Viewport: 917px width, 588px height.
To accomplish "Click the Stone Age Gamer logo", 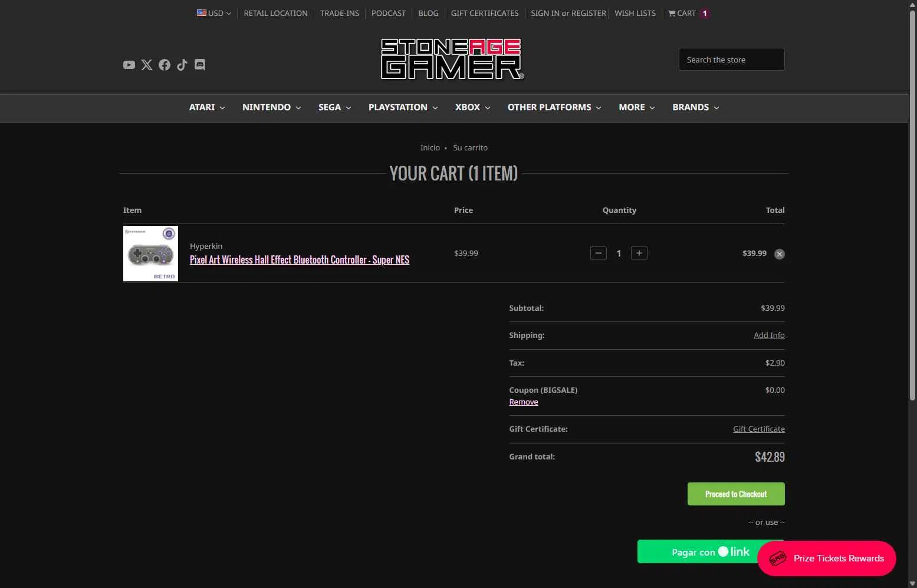I will (453, 59).
